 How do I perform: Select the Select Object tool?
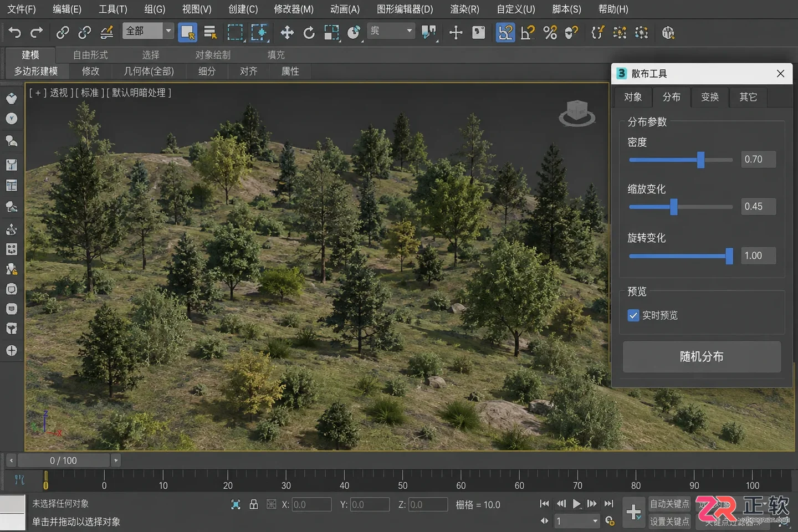tap(188, 33)
